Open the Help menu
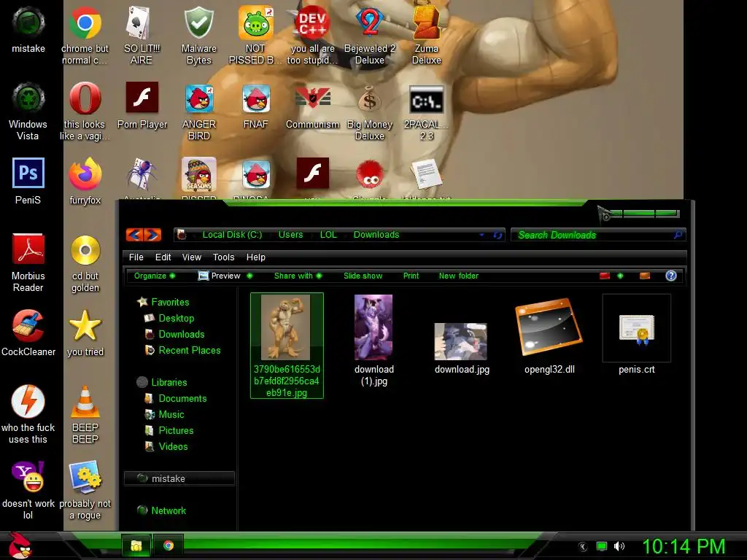The image size is (747, 560). [x=256, y=257]
